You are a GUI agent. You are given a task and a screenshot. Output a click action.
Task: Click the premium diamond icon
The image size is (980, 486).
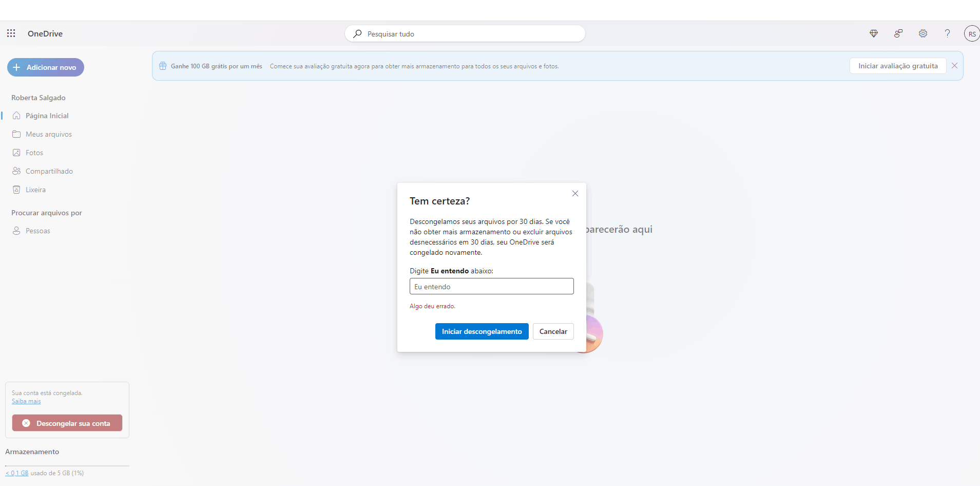pos(874,33)
